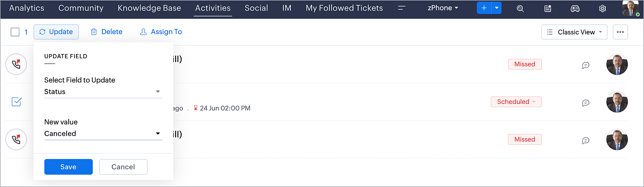Click the blue plus add button
This screenshot has height=187, width=644.
(x=484, y=8)
